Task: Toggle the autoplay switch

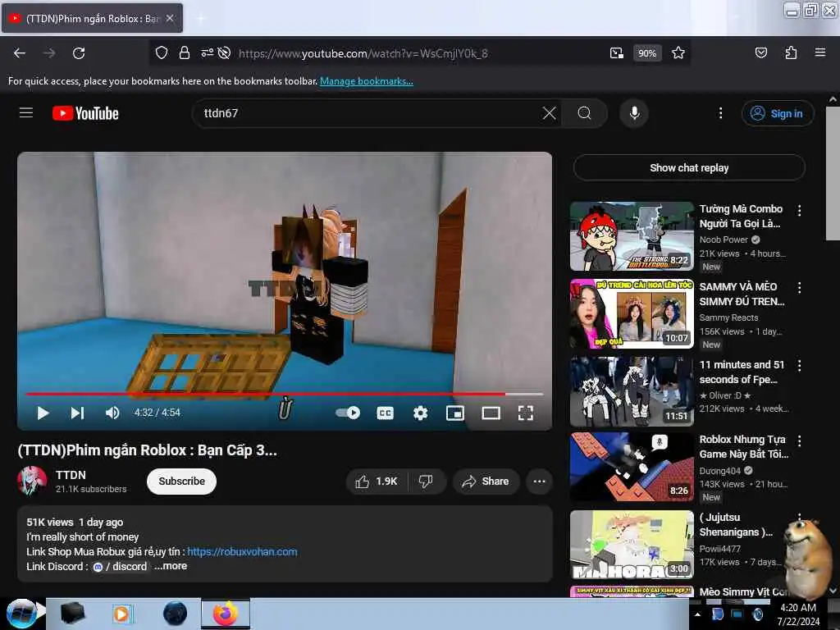Action: (348, 413)
